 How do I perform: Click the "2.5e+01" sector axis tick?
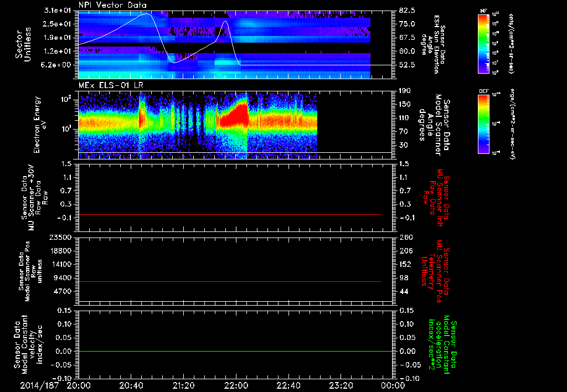58,24
